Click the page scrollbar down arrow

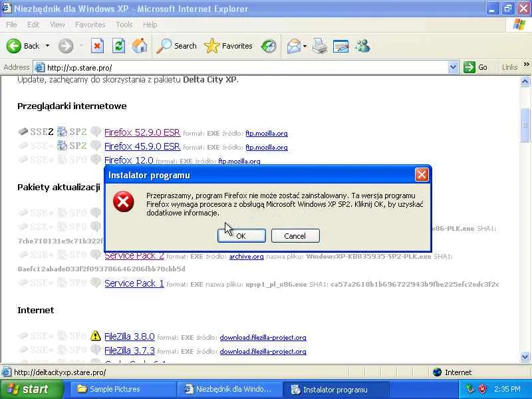click(x=525, y=356)
